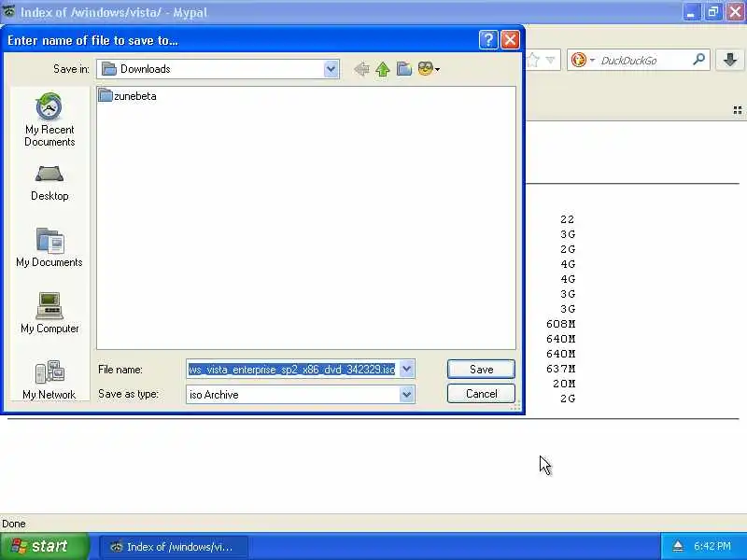Close the save file dialog
This screenshot has height=560, width=747.
[510, 40]
